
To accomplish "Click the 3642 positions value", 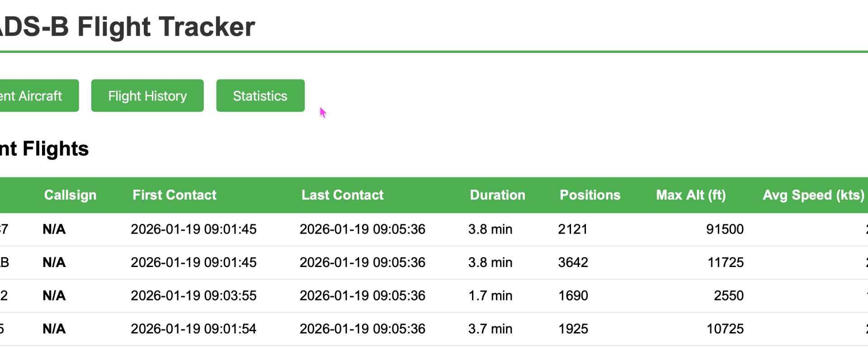I will click(573, 263).
